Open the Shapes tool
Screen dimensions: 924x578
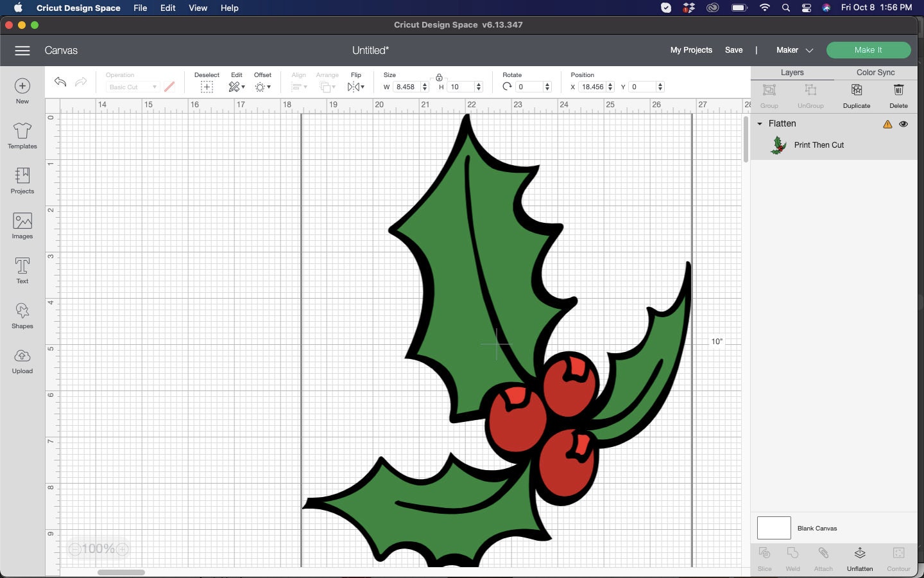coord(22,316)
